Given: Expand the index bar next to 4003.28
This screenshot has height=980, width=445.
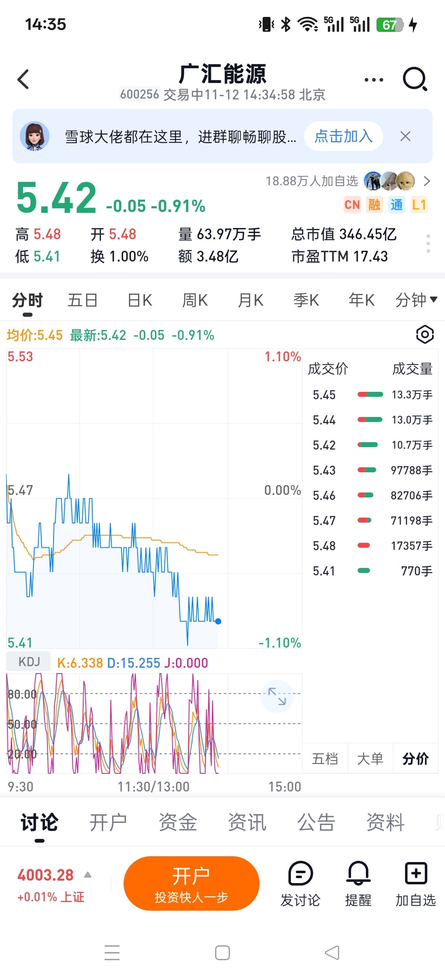Looking at the screenshot, I should 88,875.
